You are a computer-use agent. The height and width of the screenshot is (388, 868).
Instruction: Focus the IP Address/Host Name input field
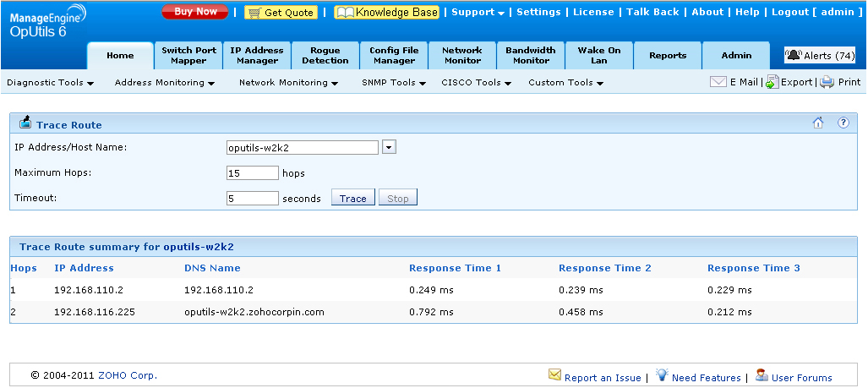pyautogui.click(x=303, y=147)
